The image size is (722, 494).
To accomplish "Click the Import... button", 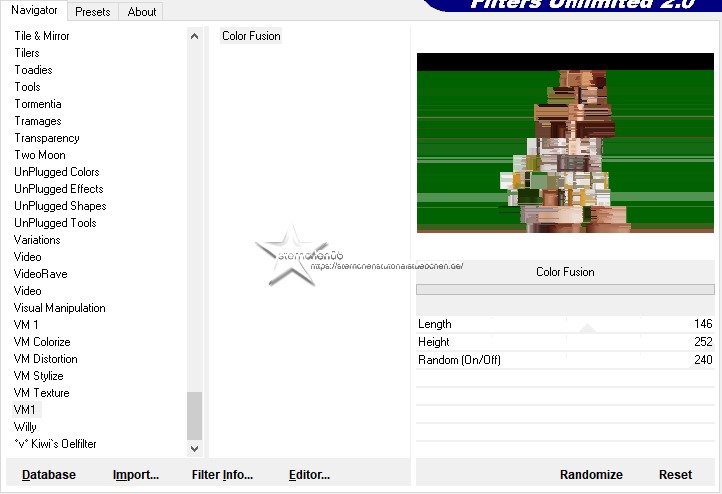I will point(136,475).
